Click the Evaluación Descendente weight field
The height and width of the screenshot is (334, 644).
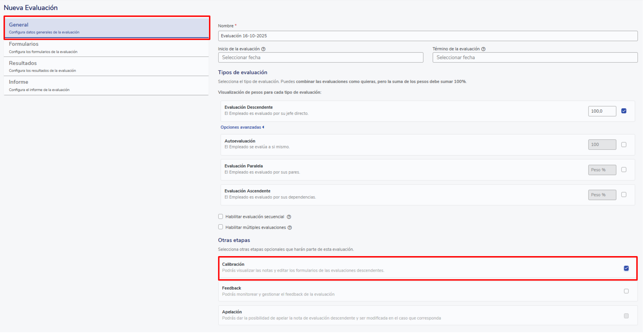point(602,111)
